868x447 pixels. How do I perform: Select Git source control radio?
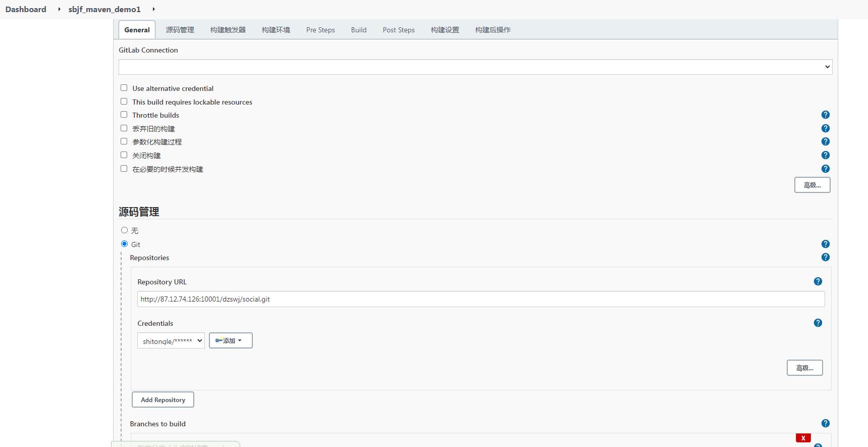point(124,244)
